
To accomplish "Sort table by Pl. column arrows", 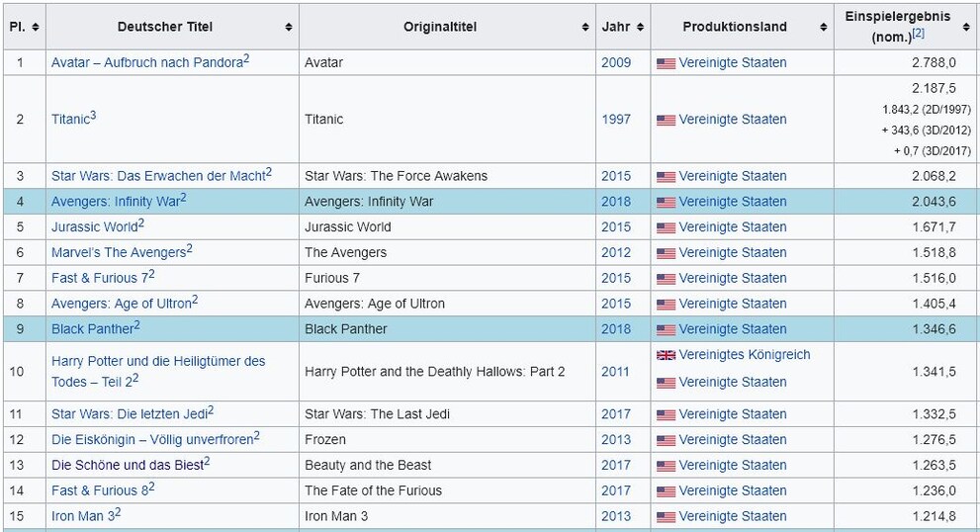I will [36, 27].
